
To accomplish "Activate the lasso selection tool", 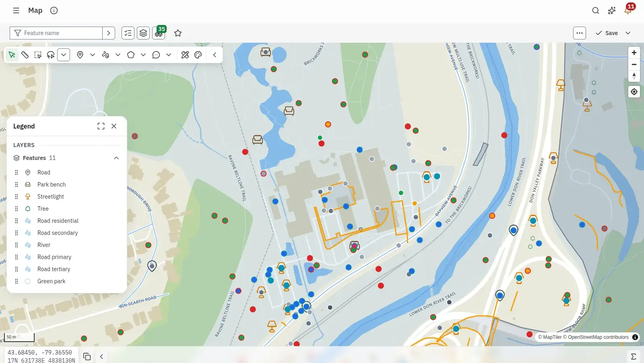I will pos(51,55).
